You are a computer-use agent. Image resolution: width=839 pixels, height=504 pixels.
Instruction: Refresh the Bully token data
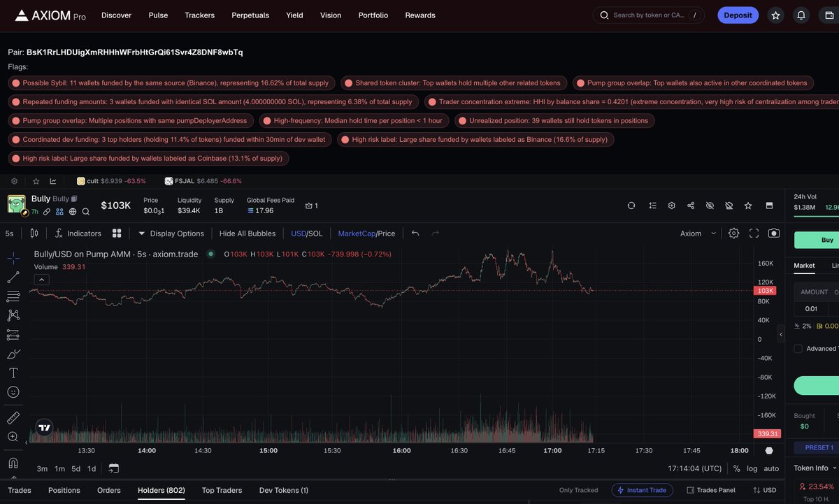631,206
